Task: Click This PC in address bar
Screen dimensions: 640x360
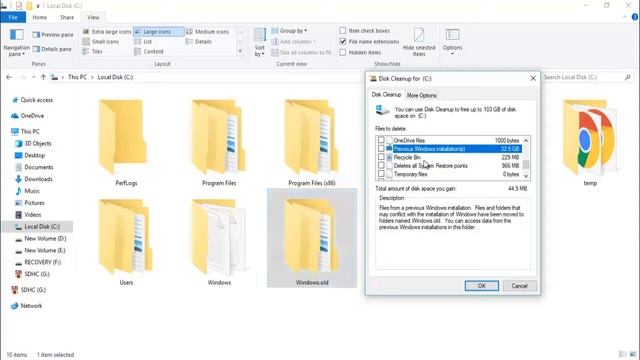Action: pyautogui.click(x=77, y=77)
